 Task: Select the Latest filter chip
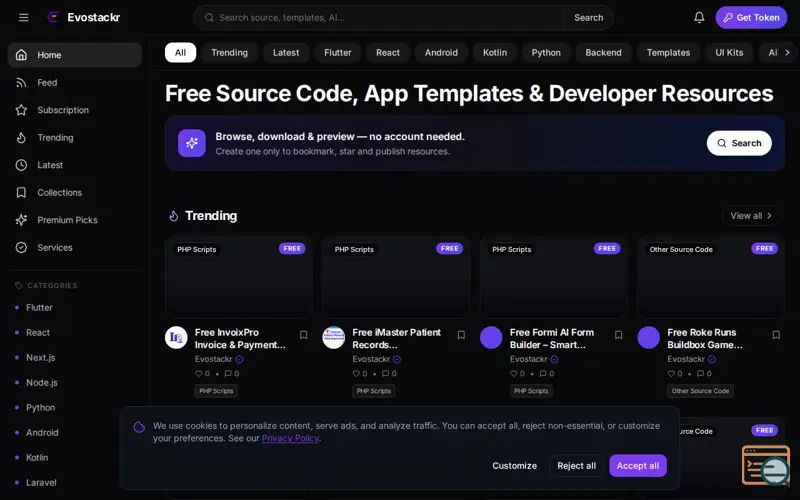(286, 53)
